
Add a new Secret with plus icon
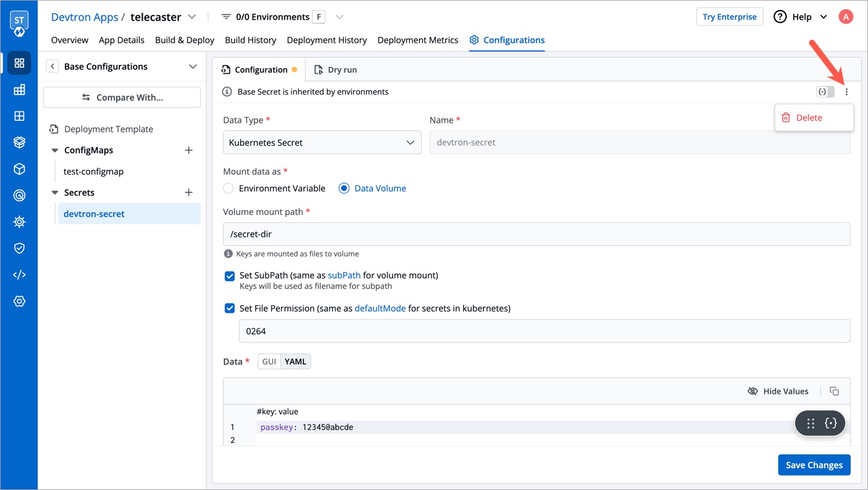pos(188,193)
